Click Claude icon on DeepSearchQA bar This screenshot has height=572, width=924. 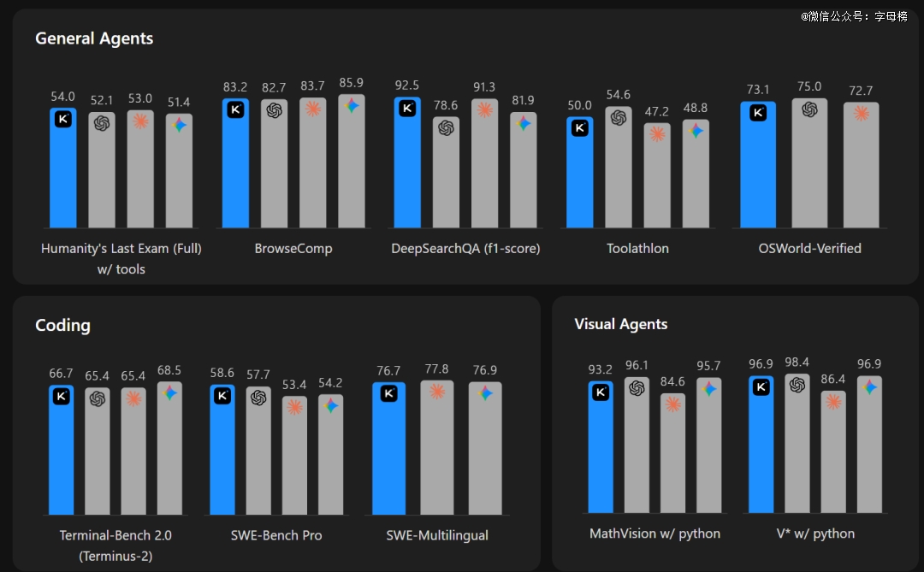click(x=484, y=110)
